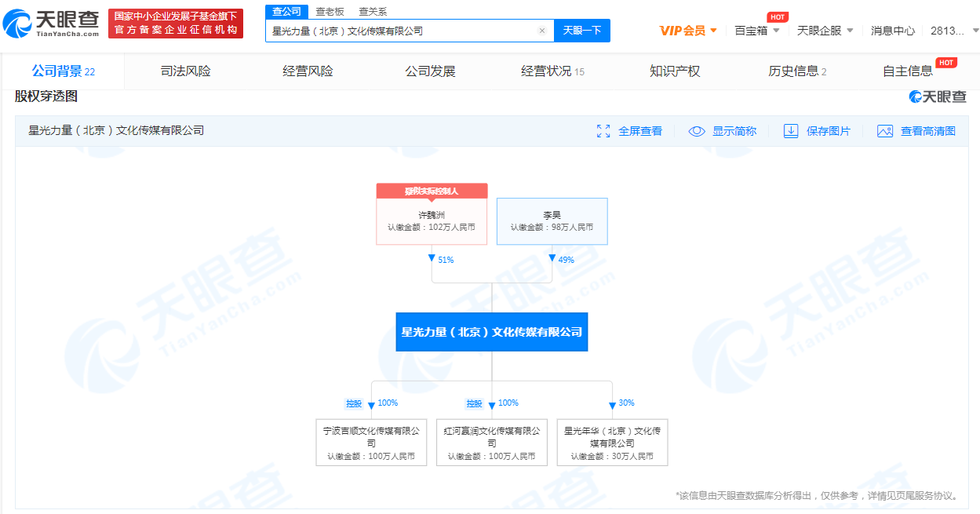Click the 控股 tag above 宁波吉顺
Screen dimensions: 980x514
pyautogui.click(x=354, y=403)
